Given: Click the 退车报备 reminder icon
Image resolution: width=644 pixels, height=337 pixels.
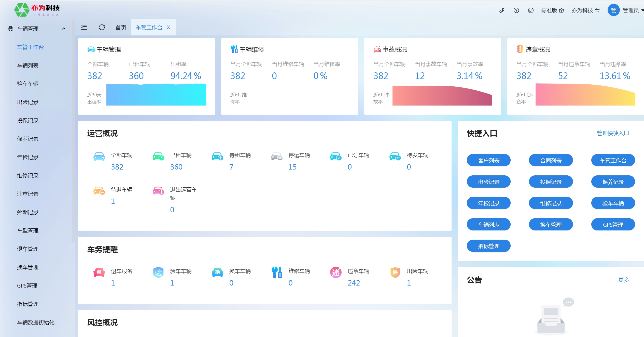Looking at the screenshot, I should 99,272.
